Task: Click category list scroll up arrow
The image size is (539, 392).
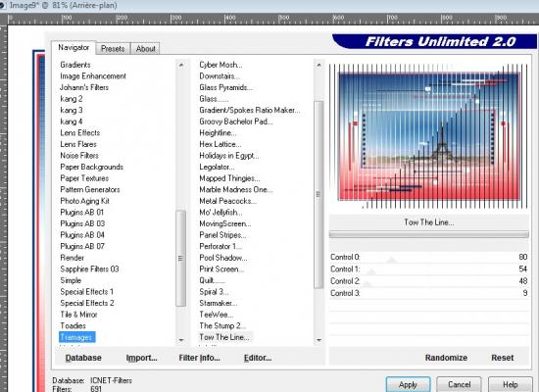Action: [x=181, y=65]
